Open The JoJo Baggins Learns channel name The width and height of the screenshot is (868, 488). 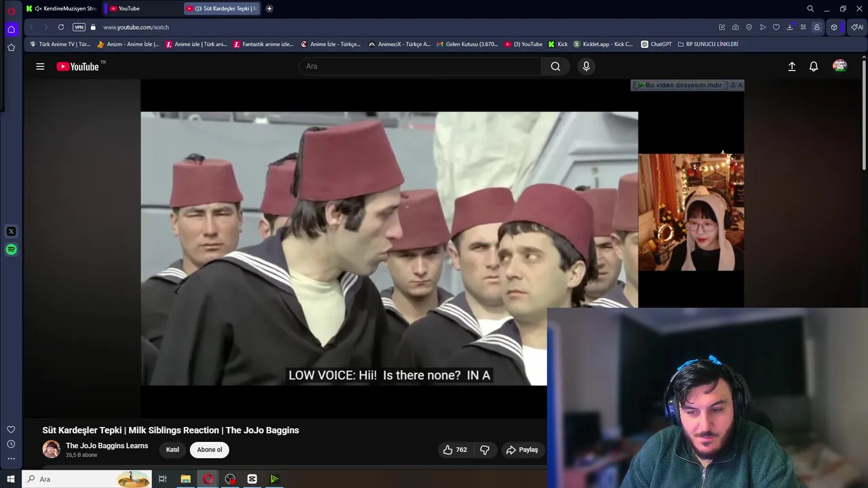106,445
